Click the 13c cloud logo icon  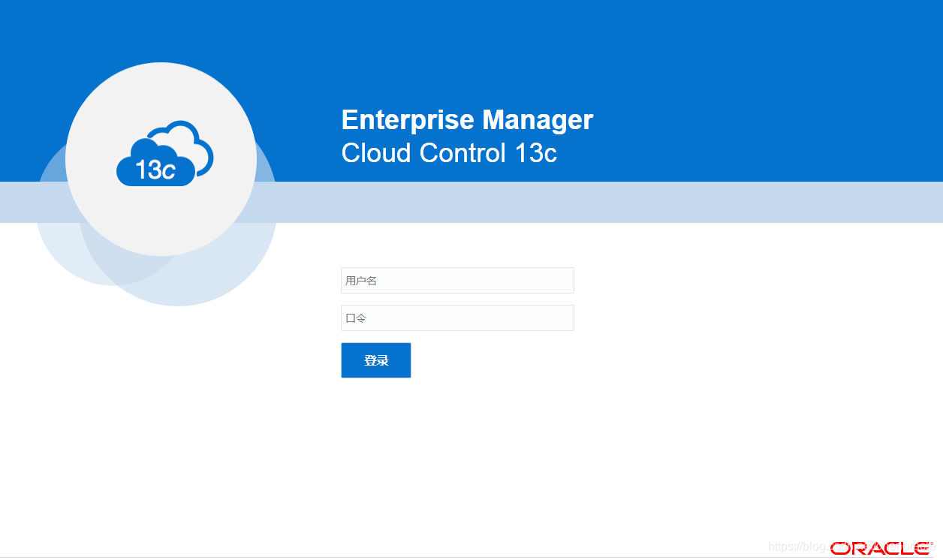pyautogui.click(x=165, y=153)
